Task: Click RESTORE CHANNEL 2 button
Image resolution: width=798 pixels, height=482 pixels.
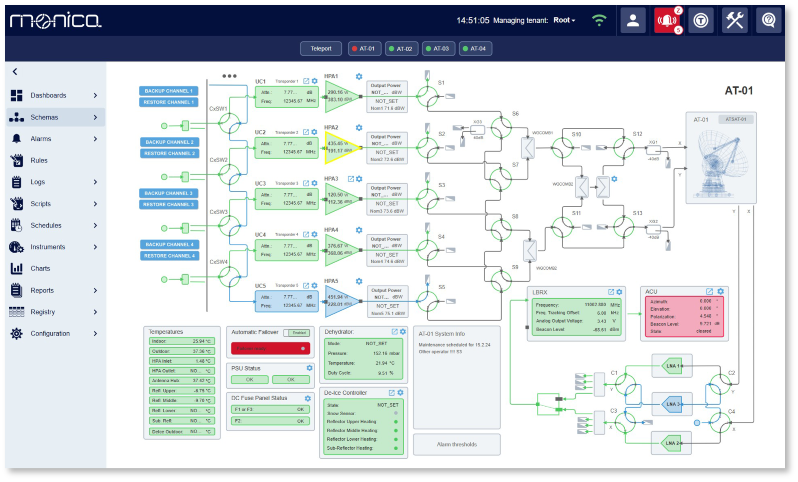Action: click(x=169, y=153)
